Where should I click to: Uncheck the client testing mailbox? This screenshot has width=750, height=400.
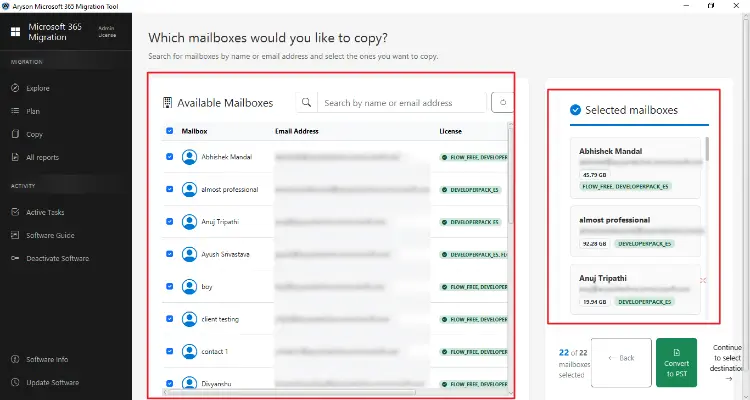[x=169, y=319]
